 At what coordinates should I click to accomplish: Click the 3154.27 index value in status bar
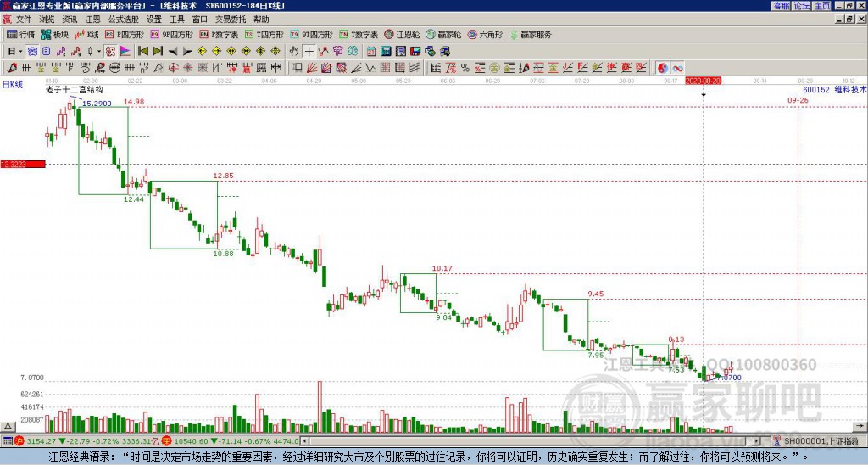point(41,441)
